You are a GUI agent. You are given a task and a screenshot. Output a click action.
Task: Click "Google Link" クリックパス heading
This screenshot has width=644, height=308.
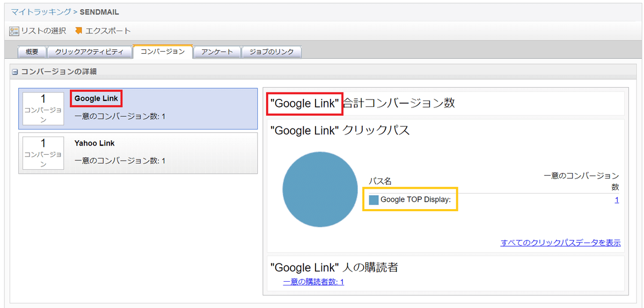pos(340,130)
